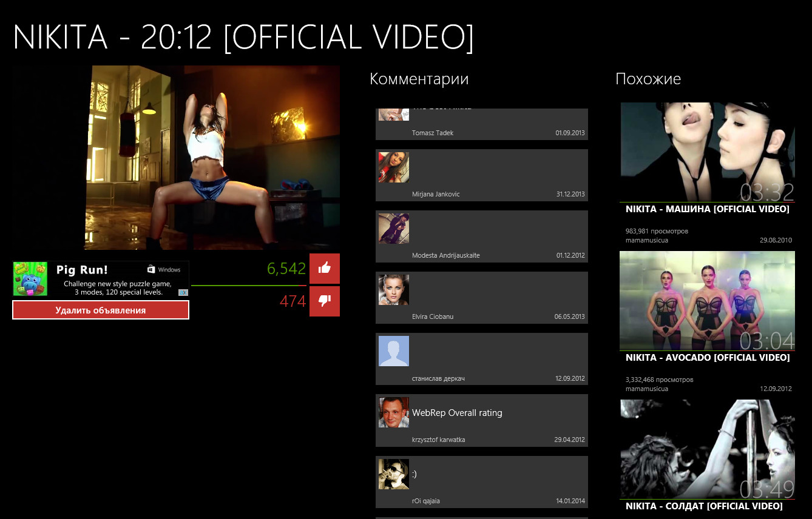Click the Похожие section header
Screen dimensions: 812x519
pos(648,79)
